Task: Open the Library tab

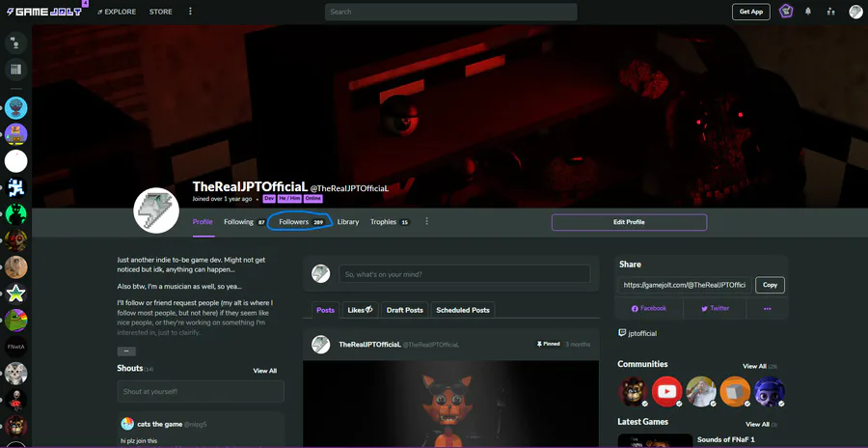Action: [x=348, y=222]
